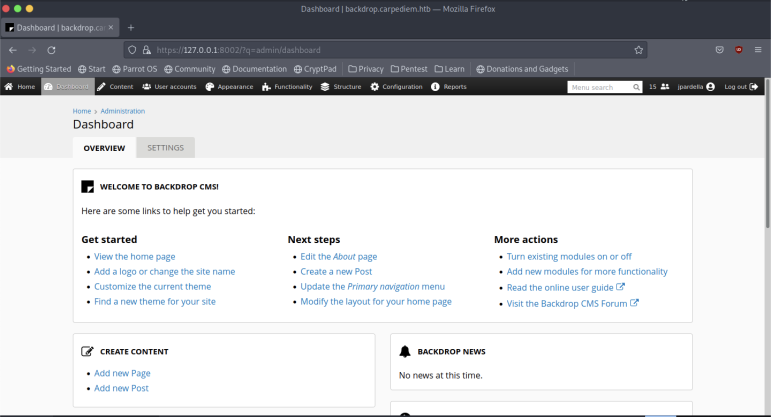Open 'Customize the current theme' link
The width and height of the screenshot is (771, 417).
pyautogui.click(x=152, y=286)
